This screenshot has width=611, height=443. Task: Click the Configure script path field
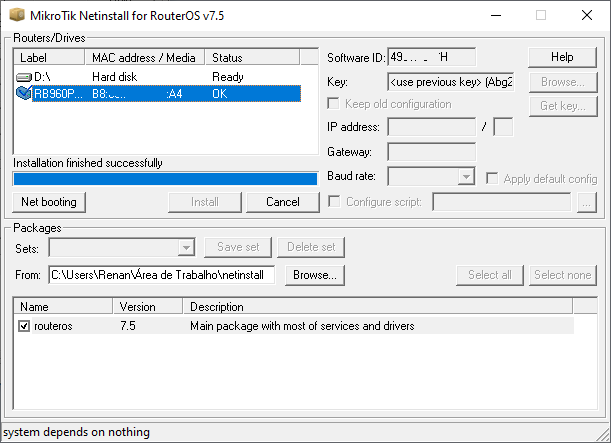click(x=502, y=202)
